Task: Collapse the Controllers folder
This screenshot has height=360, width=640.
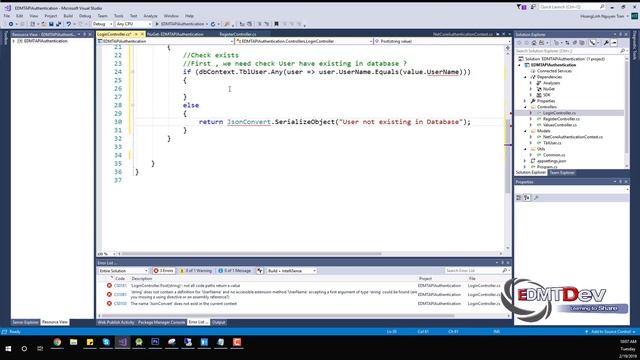Action: (526, 107)
